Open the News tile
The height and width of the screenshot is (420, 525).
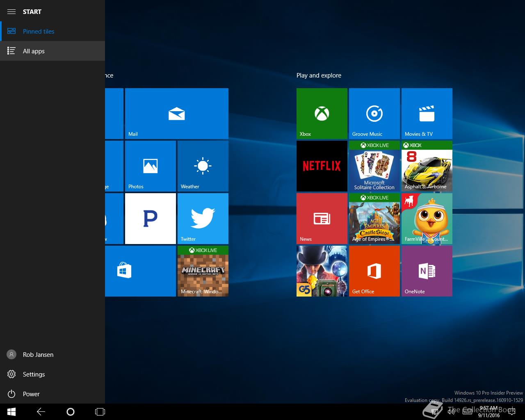pos(322,219)
